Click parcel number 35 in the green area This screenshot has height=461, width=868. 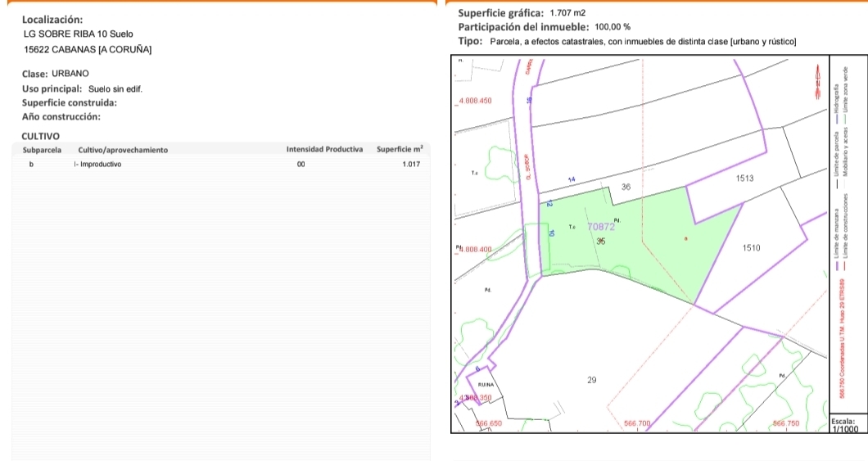click(x=601, y=241)
